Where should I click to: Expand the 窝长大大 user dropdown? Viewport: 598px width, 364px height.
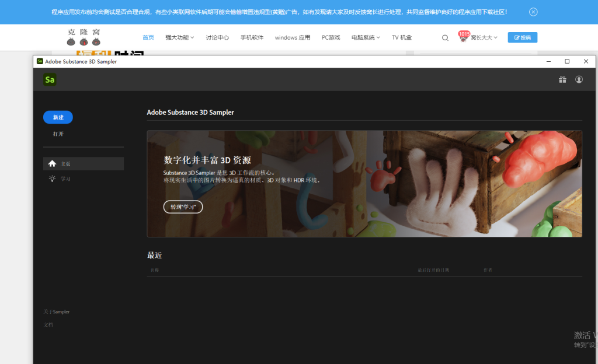pos(484,37)
